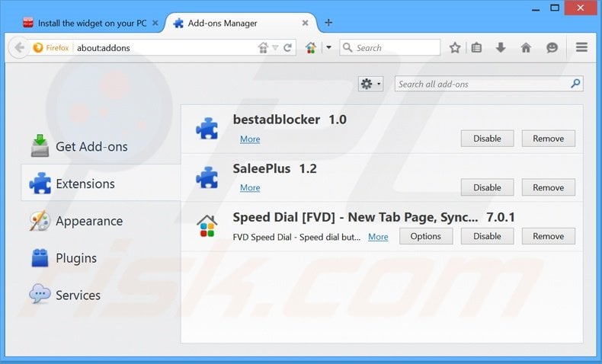The width and height of the screenshot is (602, 364).
Task: Open the Services category
Action: (x=101, y=295)
